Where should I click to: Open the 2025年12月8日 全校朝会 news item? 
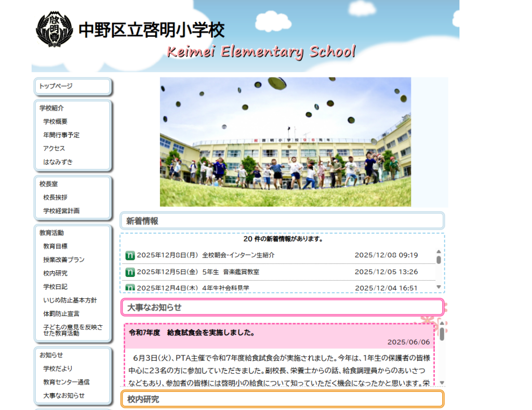[206, 255]
